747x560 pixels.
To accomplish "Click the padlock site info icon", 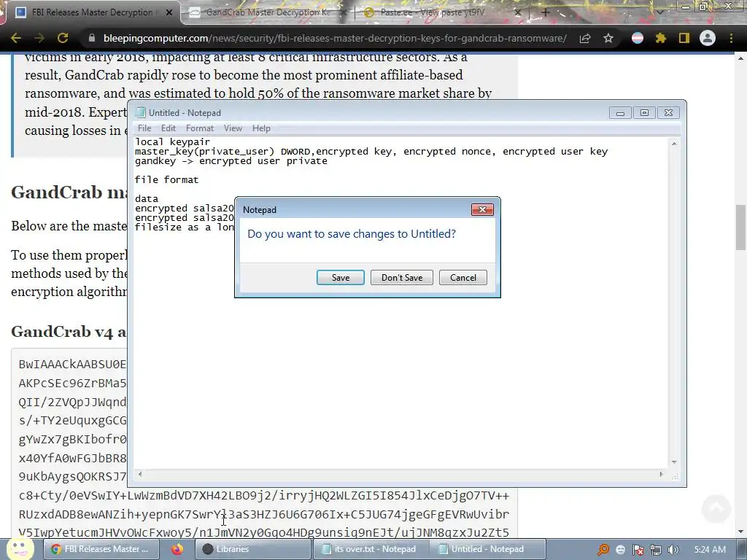I will click(92, 38).
